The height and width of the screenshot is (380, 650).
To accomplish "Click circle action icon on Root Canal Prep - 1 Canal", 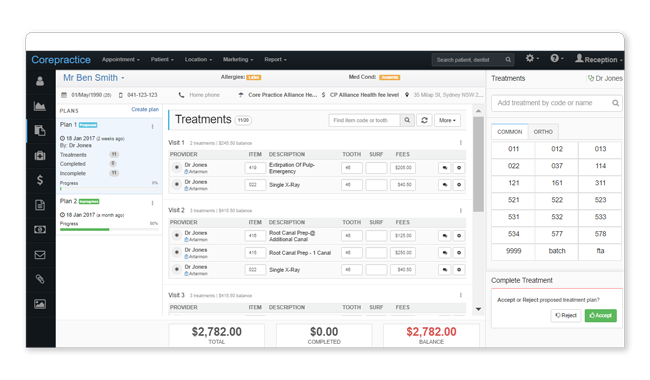I will [x=459, y=253].
